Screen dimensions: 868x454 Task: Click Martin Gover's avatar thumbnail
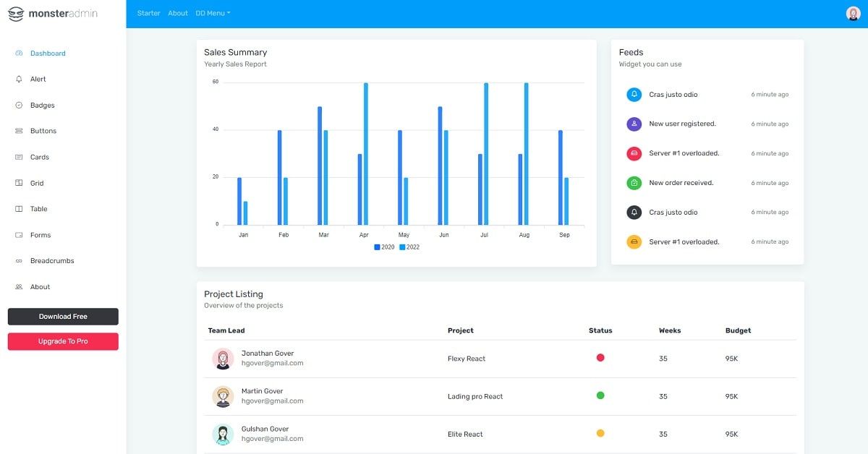click(x=223, y=396)
